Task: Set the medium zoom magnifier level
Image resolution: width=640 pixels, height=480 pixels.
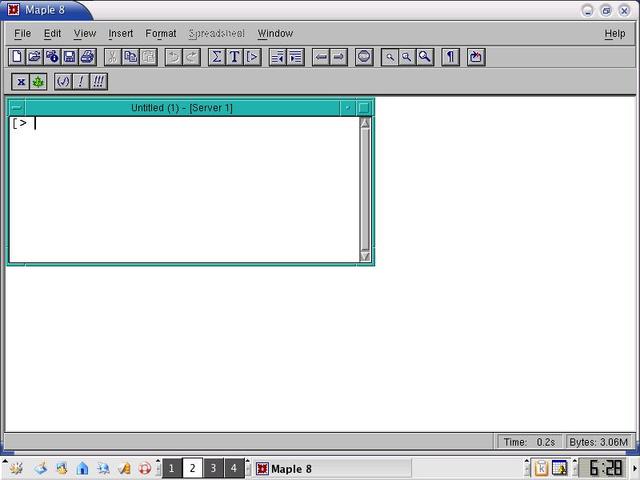Action: tap(407, 57)
